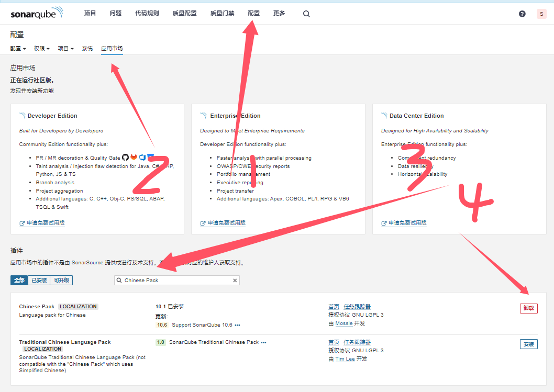Request the free trial for Enterprise Edition
The image size is (554, 392).
(223, 223)
